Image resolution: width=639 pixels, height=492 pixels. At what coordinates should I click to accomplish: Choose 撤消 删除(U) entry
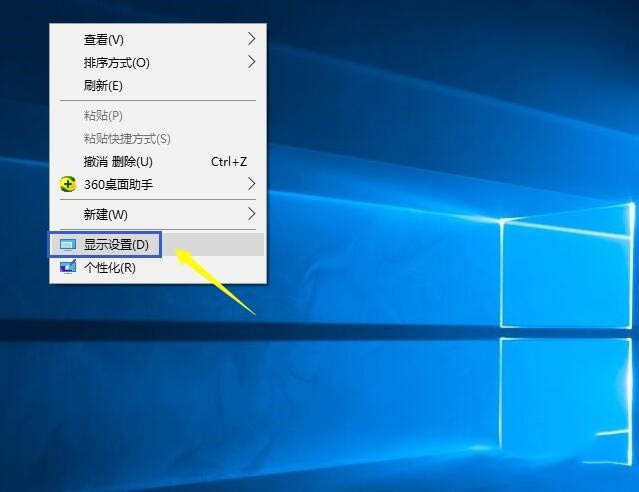[x=158, y=162]
